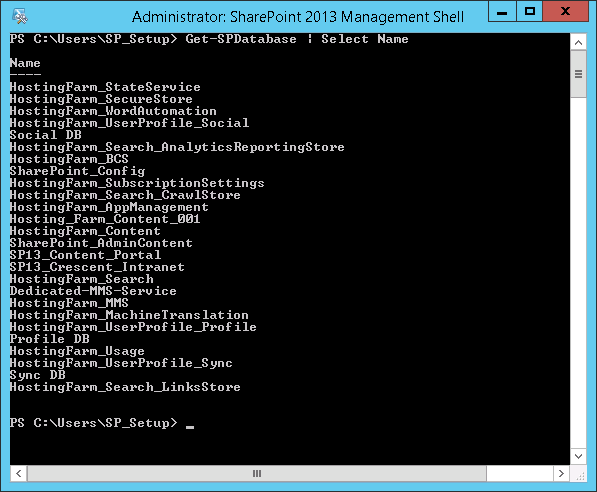Open the SharePoint Management Shell system menu icon
This screenshot has height=492, width=597.
(x=19, y=16)
